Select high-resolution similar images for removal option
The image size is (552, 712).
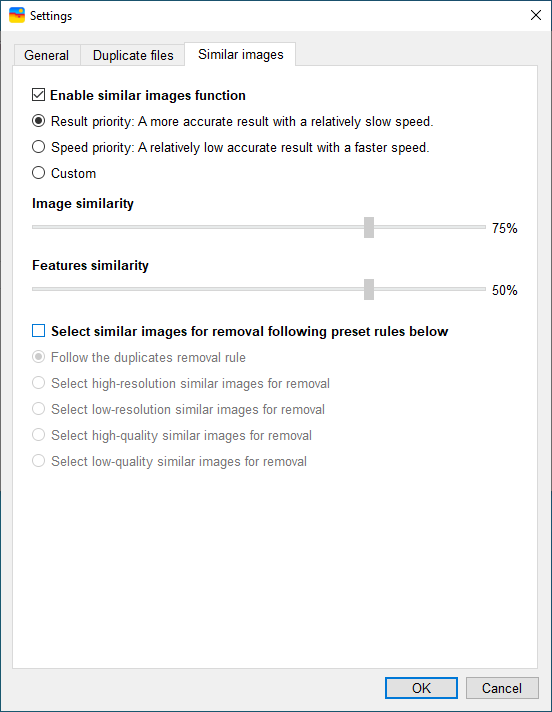click(39, 383)
